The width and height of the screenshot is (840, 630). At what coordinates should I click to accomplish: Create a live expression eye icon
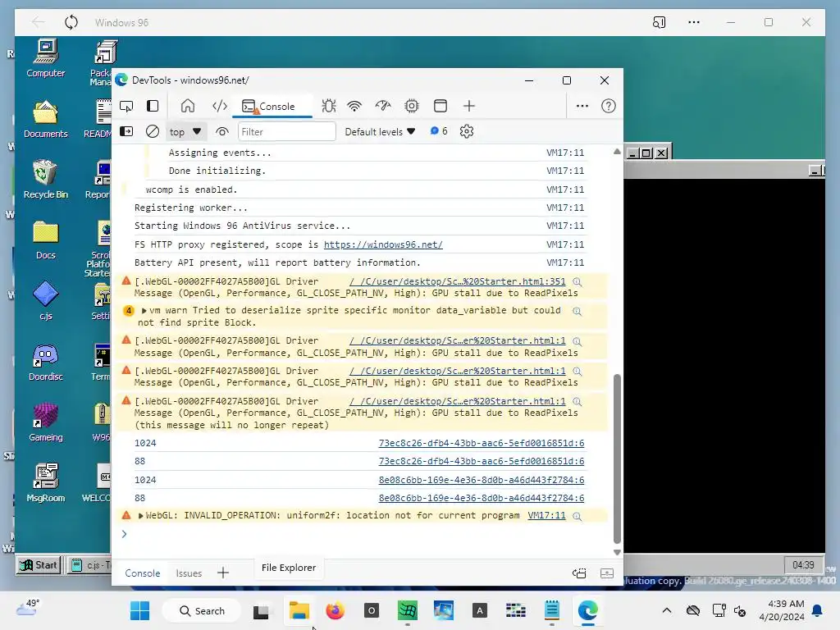[221, 131]
